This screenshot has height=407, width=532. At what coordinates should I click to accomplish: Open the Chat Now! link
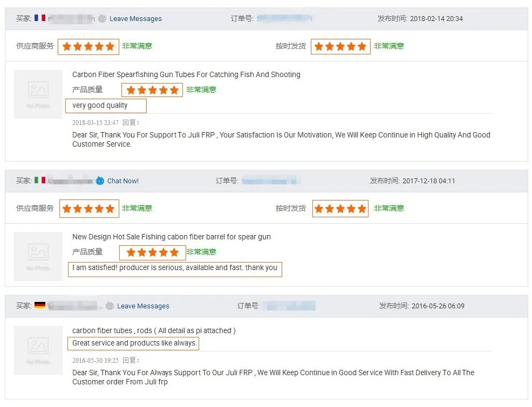(123, 181)
